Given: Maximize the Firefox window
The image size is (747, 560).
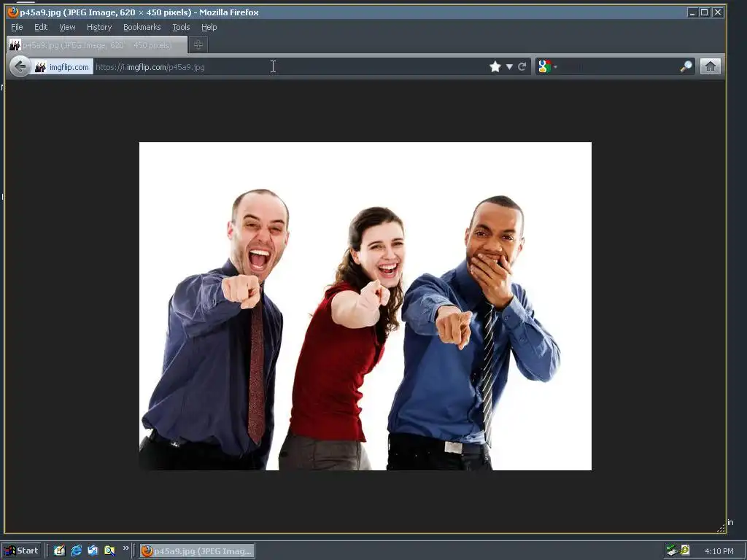Looking at the screenshot, I should click(x=704, y=12).
